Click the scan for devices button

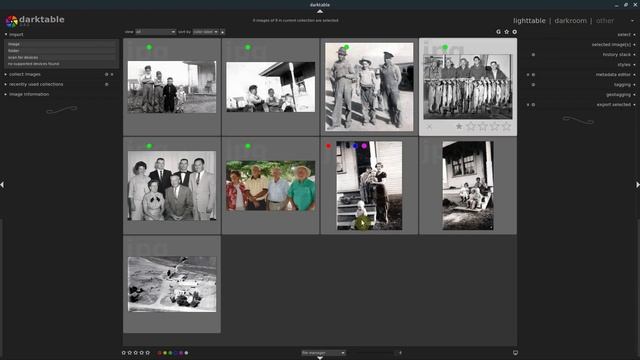pyautogui.click(x=60, y=58)
